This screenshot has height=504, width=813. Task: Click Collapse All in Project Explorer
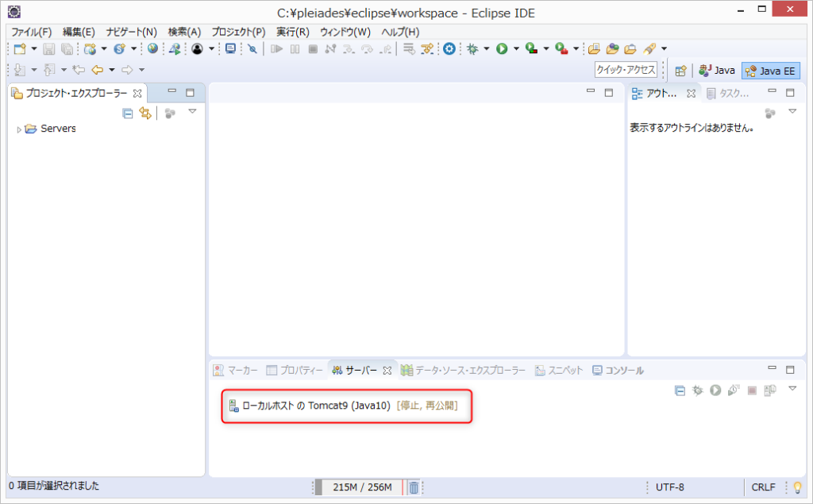128,113
